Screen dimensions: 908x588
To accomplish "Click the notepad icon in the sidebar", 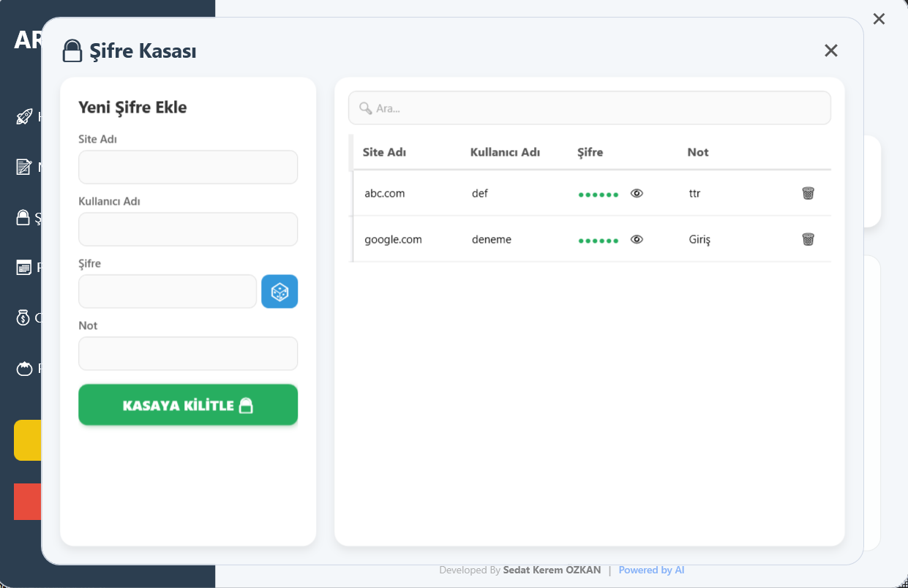I will 24,167.
